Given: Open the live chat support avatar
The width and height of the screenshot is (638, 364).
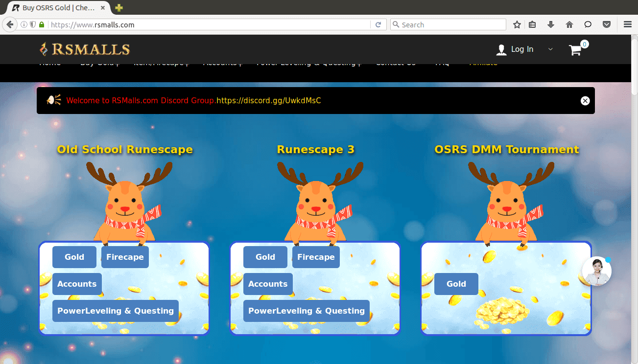Looking at the screenshot, I should click(597, 271).
